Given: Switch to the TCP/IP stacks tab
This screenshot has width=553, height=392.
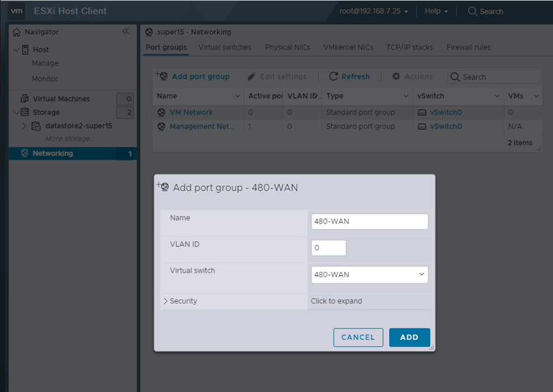Looking at the screenshot, I should click(410, 47).
